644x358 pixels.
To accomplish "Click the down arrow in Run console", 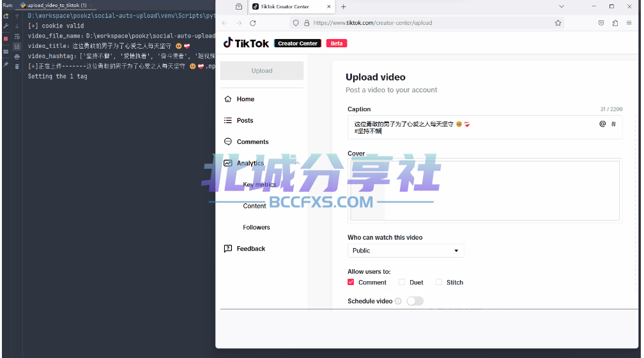I will coord(17,26).
